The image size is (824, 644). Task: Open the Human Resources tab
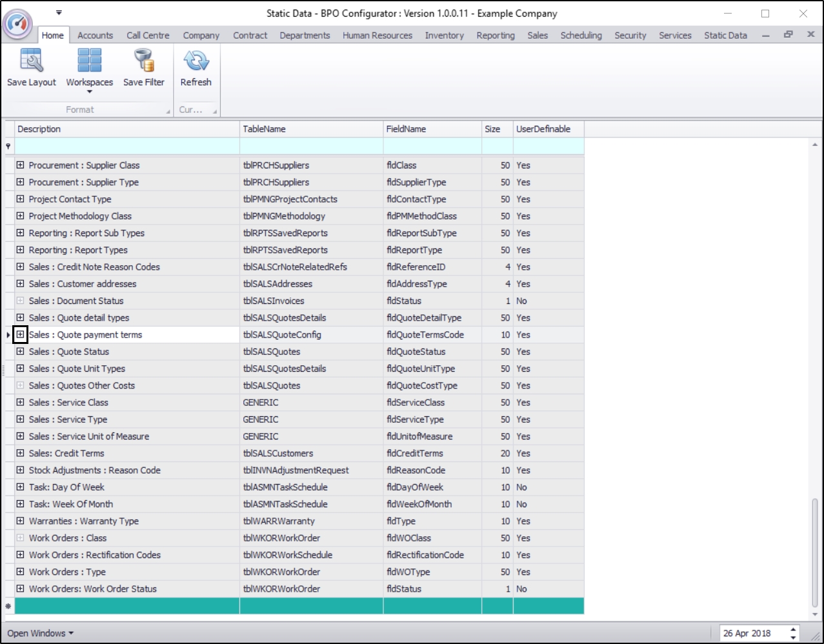377,35
